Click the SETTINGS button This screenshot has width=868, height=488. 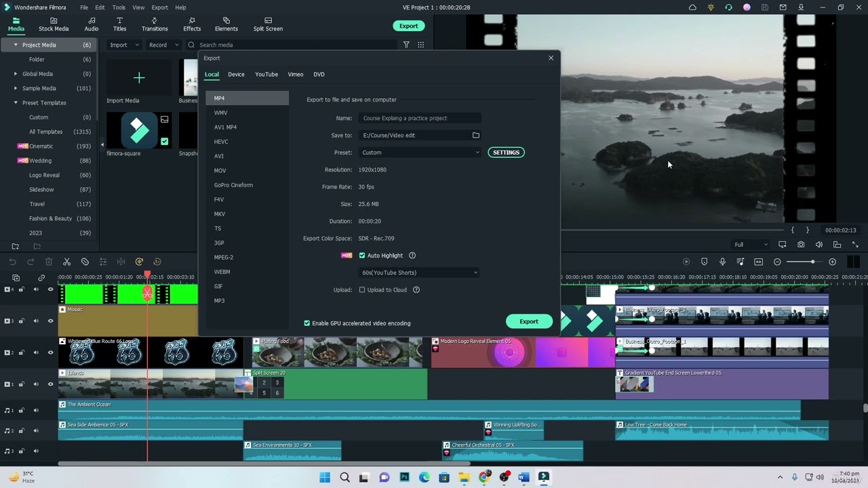click(x=506, y=152)
